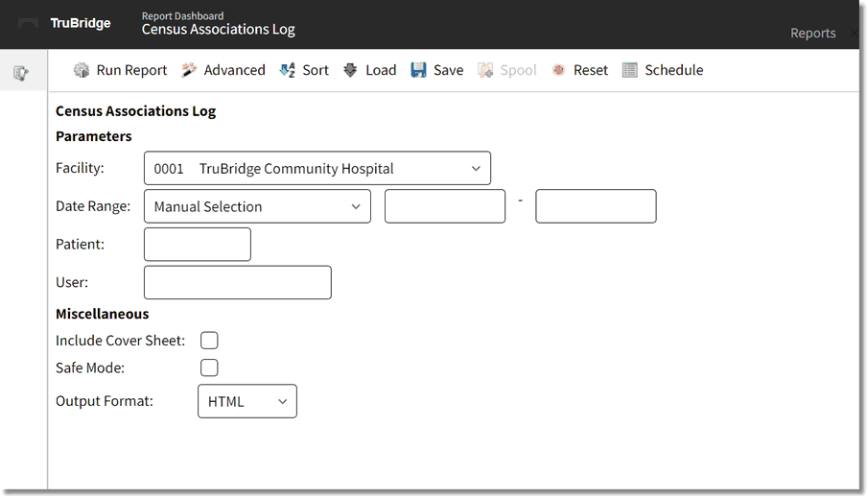This screenshot has width=868, height=498.
Task: Focus the User text field
Action: 238,283
